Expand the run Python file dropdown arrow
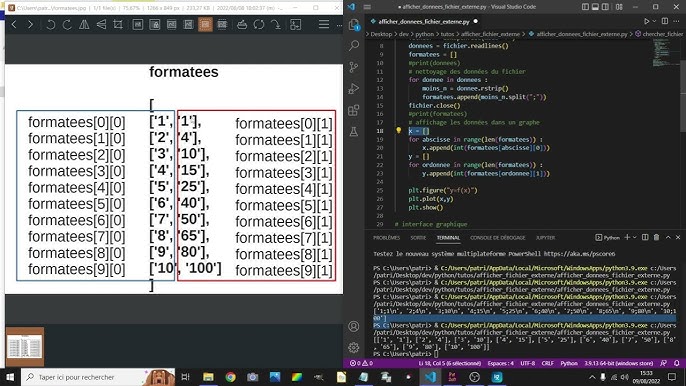The width and height of the screenshot is (686, 386). tap(654, 21)
